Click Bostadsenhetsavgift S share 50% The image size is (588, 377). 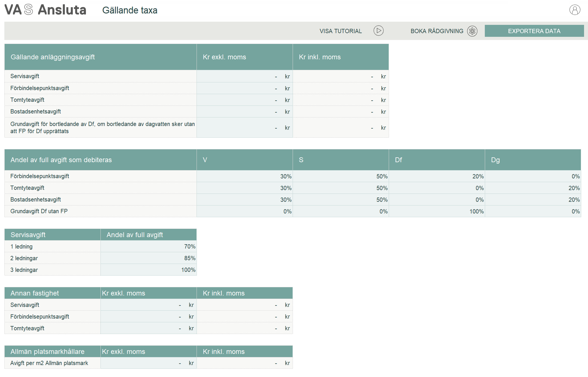(x=341, y=200)
